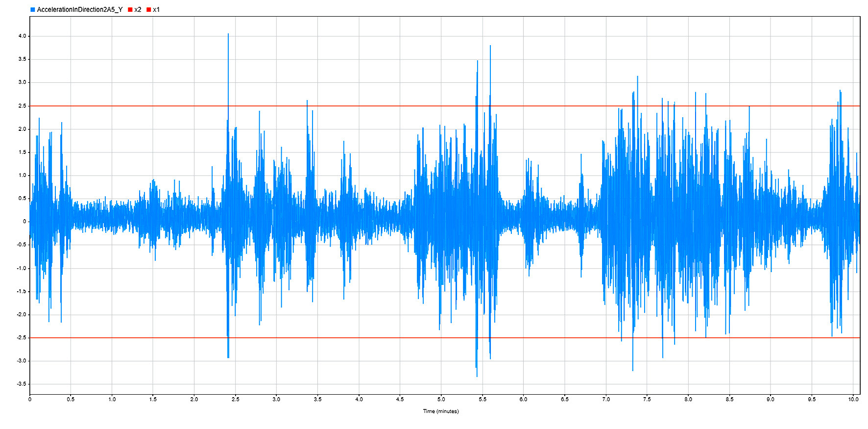Click the red x2 legend square
Screen dimensions: 868x429
click(x=130, y=10)
